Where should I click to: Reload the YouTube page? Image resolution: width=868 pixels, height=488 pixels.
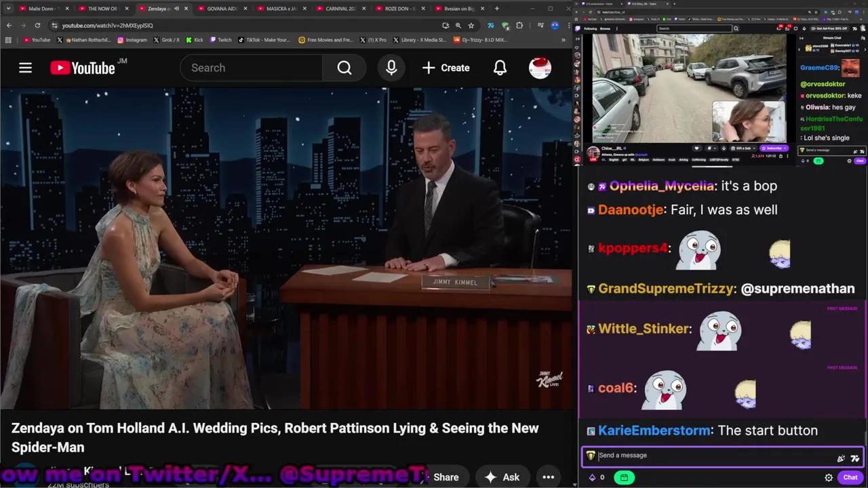point(37,25)
